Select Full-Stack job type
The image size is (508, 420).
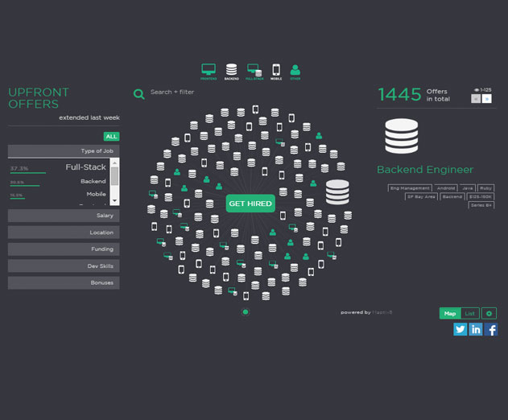pos(86,167)
